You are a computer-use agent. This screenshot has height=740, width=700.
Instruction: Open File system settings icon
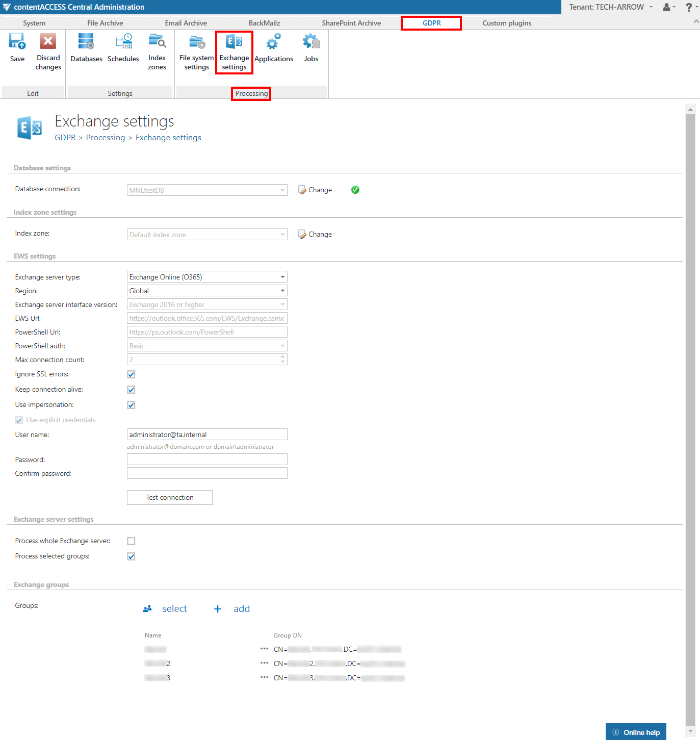(196, 42)
